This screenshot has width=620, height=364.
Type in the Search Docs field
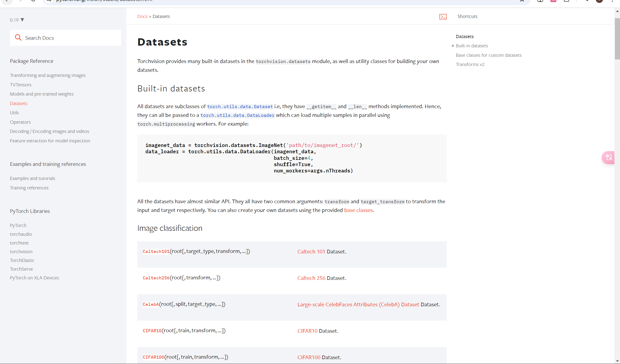pos(71,38)
